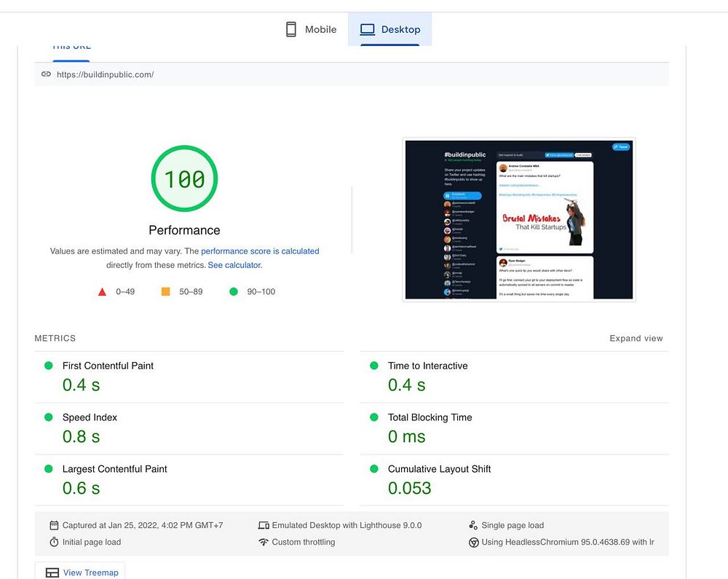Open the View Treemap button
The image size is (728, 579).
pos(80,572)
